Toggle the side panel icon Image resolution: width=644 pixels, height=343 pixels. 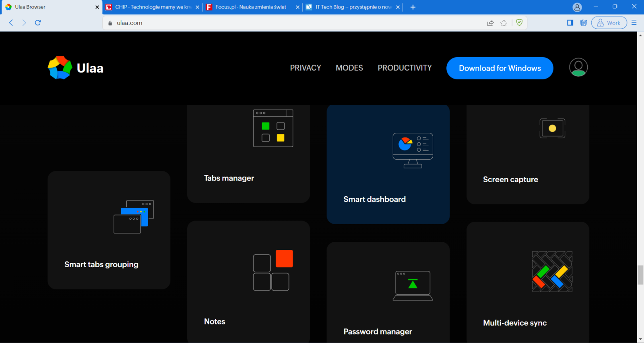570,23
